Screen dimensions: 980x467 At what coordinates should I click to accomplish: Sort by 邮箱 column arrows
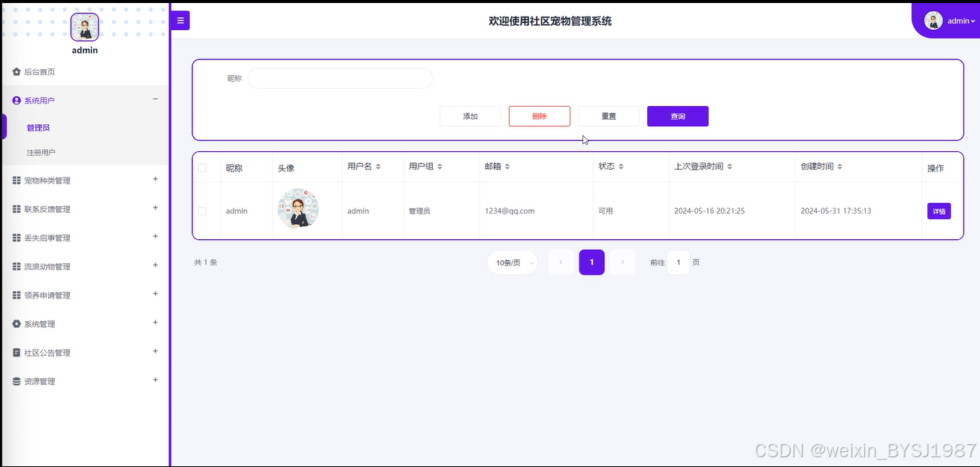[x=508, y=167]
